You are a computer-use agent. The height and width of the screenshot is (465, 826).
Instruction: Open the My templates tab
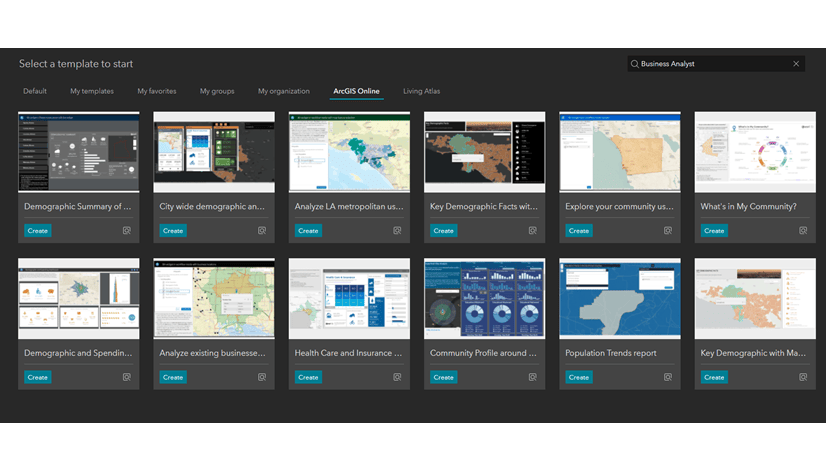click(x=92, y=91)
